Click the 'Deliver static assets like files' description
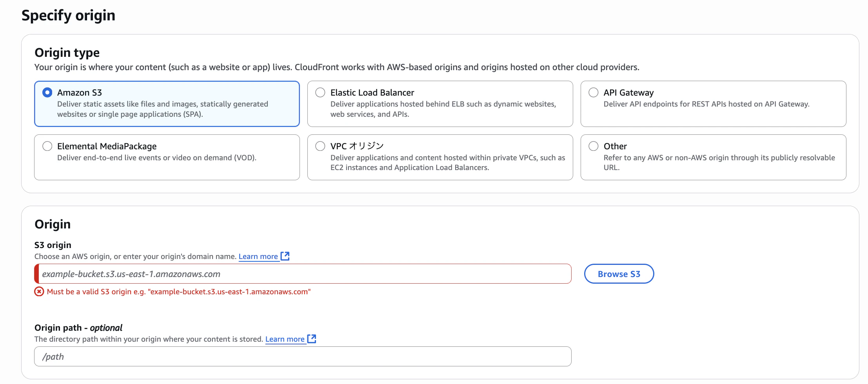 (163, 109)
